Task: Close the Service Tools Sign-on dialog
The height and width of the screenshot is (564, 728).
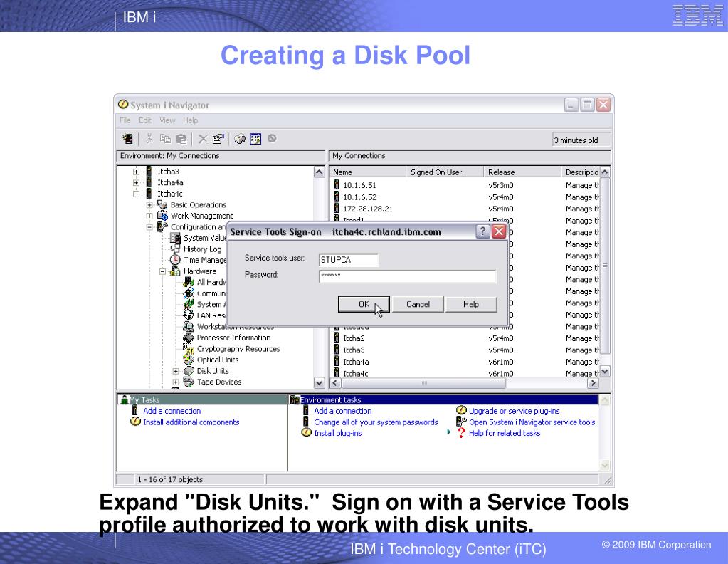Action: [x=499, y=231]
